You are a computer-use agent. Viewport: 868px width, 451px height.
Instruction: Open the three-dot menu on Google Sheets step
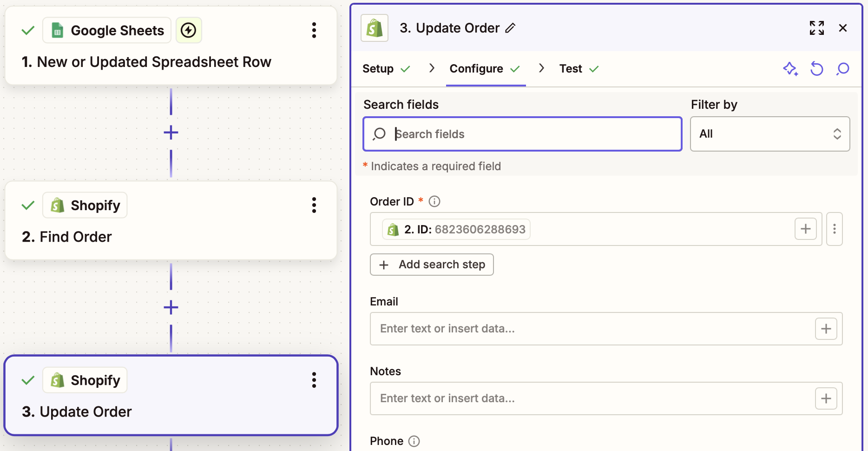(x=314, y=30)
